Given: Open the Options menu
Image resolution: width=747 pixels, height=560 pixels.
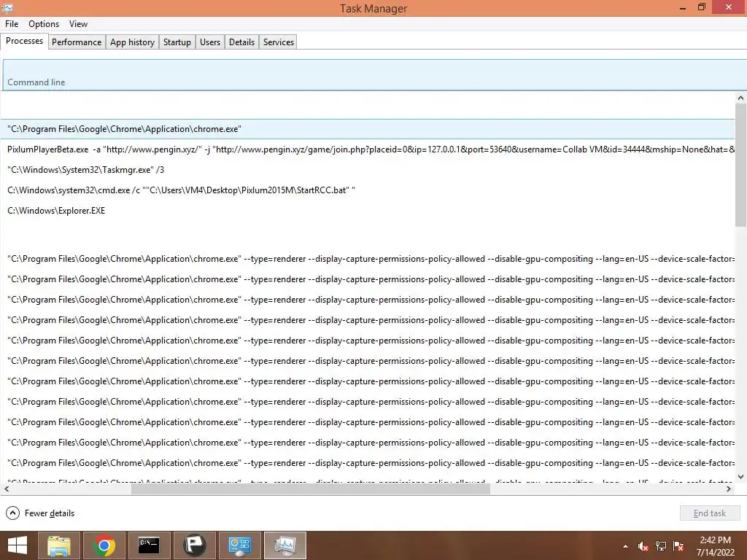Looking at the screenshot, I should coord(43,24).
